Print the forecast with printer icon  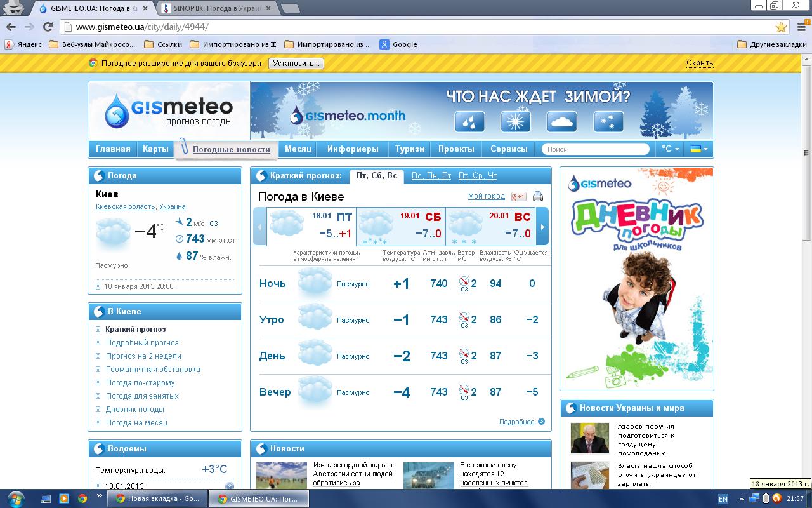[538, 196]
